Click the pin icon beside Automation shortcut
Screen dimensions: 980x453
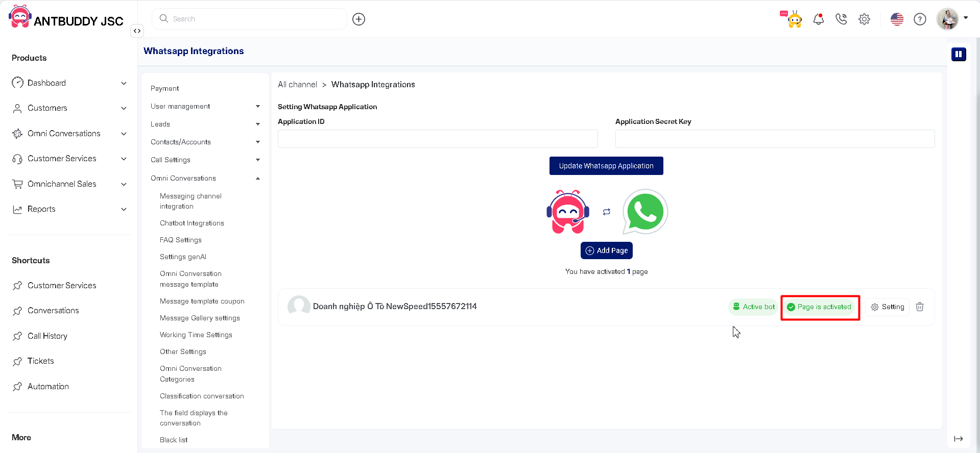coord(17,386)
